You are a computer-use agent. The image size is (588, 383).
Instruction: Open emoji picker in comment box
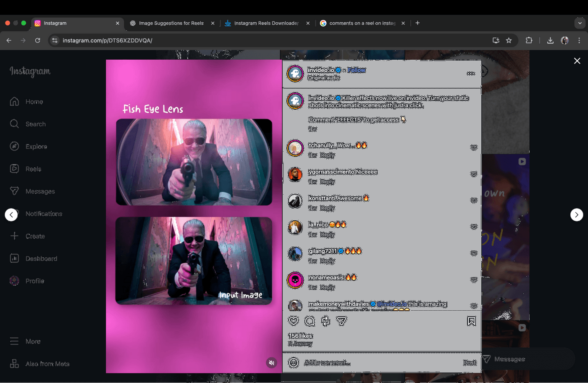coord(294,363)
